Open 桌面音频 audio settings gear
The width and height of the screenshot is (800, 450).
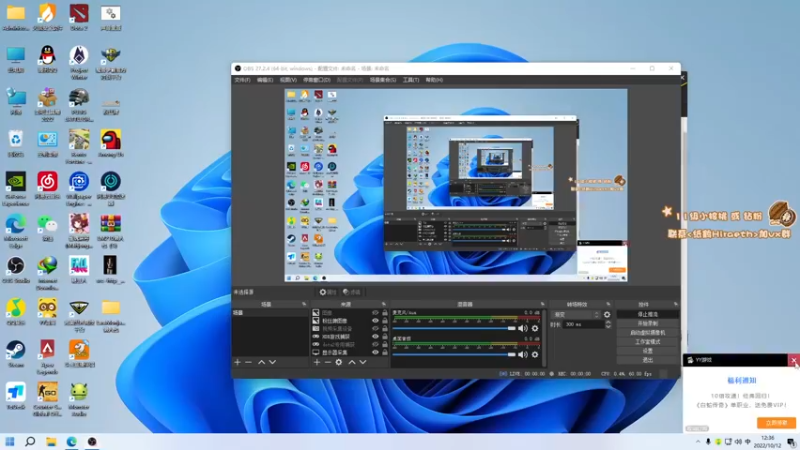(535, 354)
